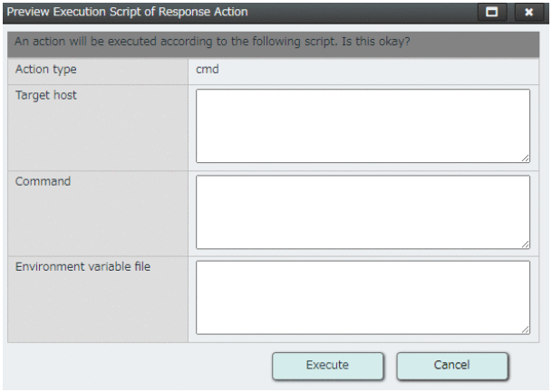
Task: Click the Target host field's resize grip
Action: click(525, 158)
